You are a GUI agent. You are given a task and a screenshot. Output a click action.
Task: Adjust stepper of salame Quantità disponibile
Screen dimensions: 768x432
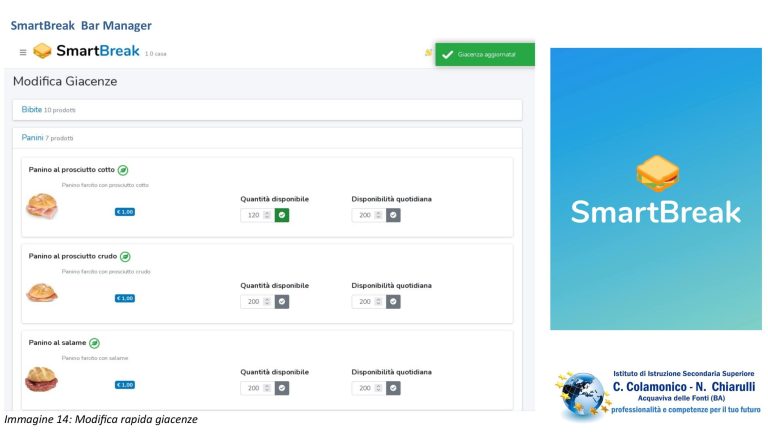(x=267, y=388)
